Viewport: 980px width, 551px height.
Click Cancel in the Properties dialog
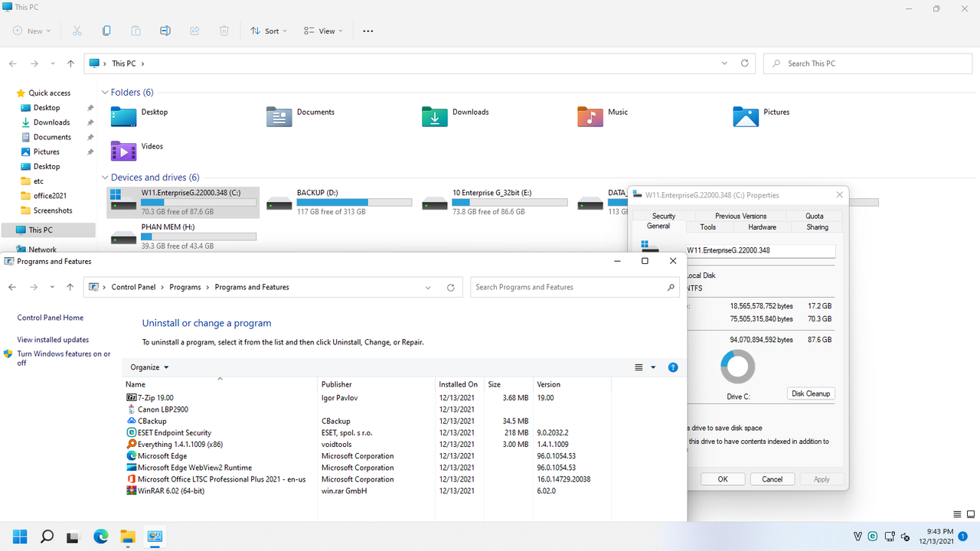coord(772,479)
